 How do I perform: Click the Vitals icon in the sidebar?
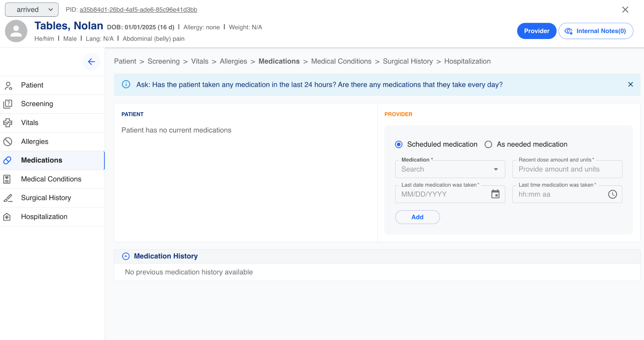click(8, 123)
